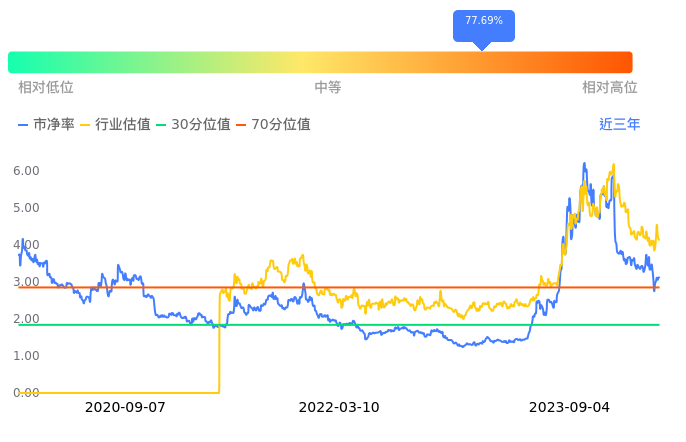This screenshot has height=442, width=686.
Task: Hide the 70分位值 legend series
Action: [273, 125]
